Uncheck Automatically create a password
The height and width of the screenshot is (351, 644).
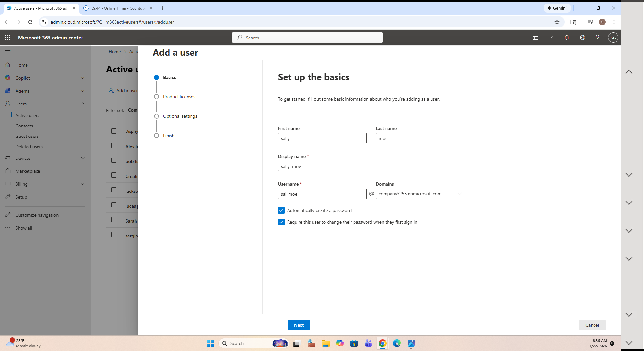click(281, 210)
